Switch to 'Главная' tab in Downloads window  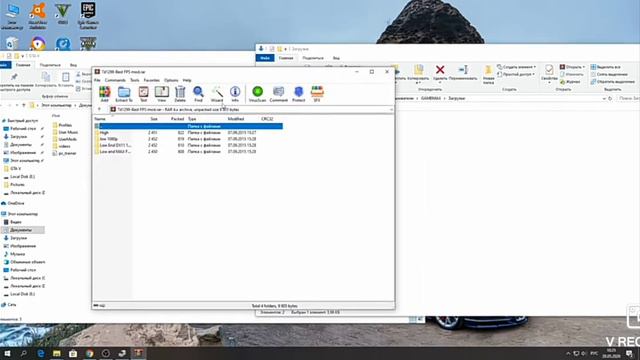[286, 58]
